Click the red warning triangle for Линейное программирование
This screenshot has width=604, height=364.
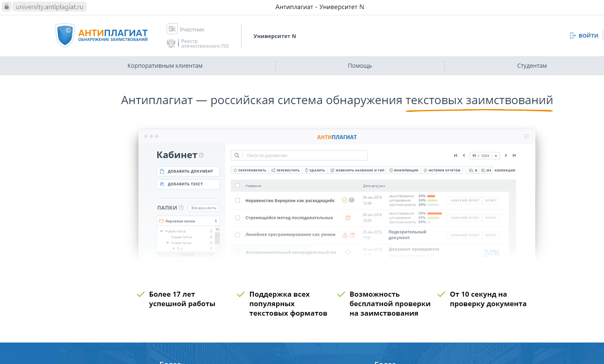[345, 235]
